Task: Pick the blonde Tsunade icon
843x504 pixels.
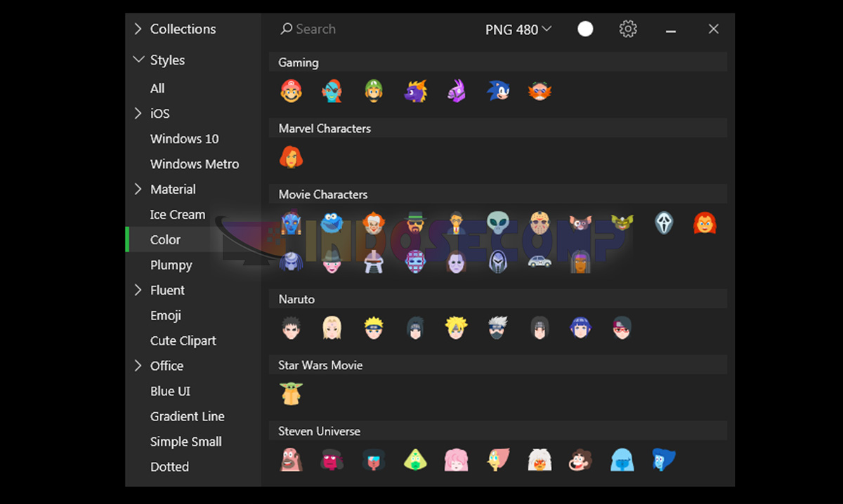Action: pyautogui.click(x=332, y=328)
